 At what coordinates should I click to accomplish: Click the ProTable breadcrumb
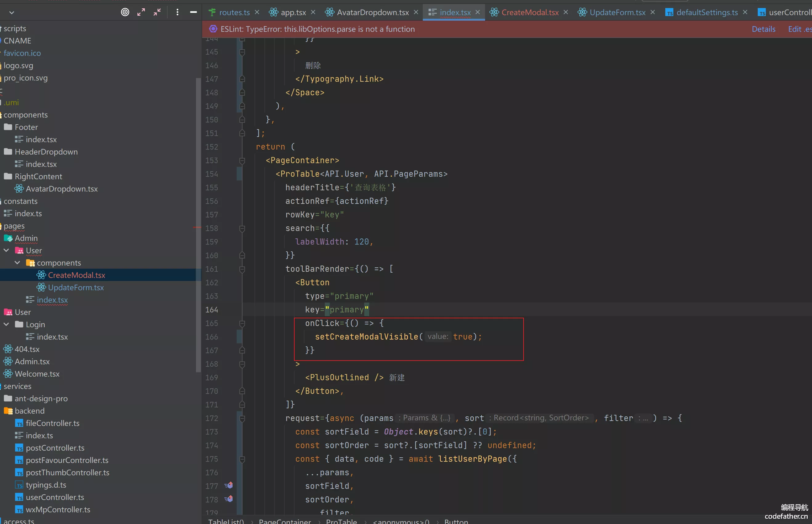tap(341, 521)
